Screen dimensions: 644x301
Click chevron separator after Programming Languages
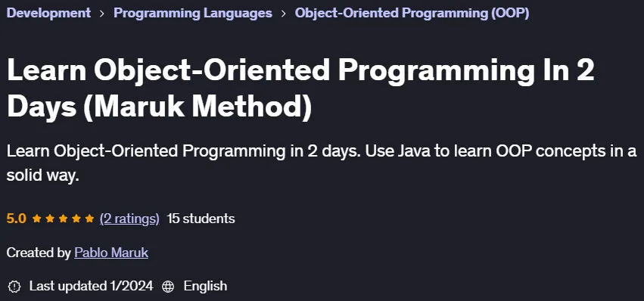[283, 13]
